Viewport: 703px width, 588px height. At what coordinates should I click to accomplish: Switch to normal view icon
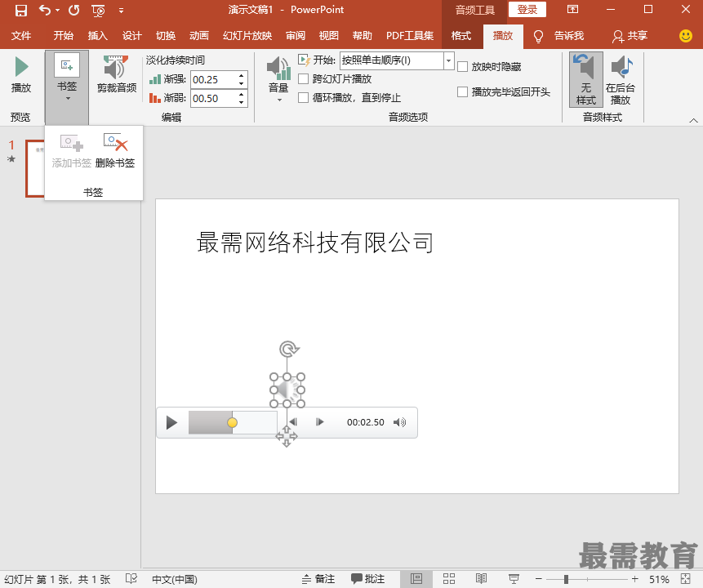point(416,579)
